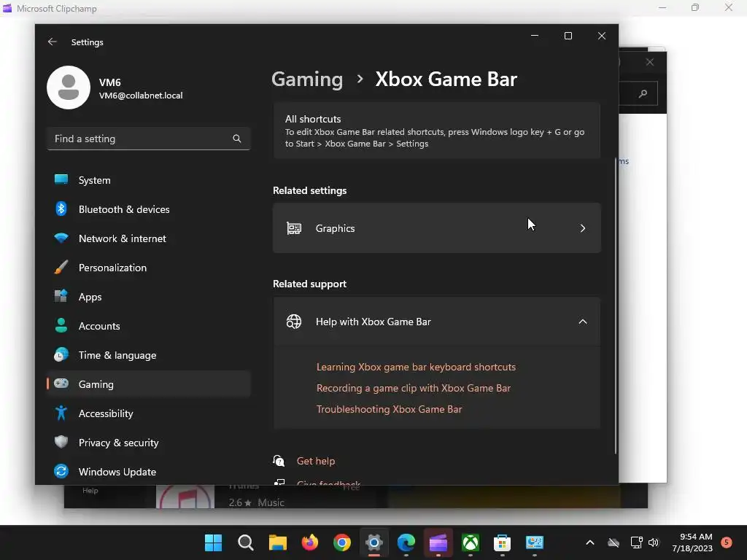The image size is (747, 560).
Task: Click the search magnifier in Find a setting
Action: click(x=237, y=139)
